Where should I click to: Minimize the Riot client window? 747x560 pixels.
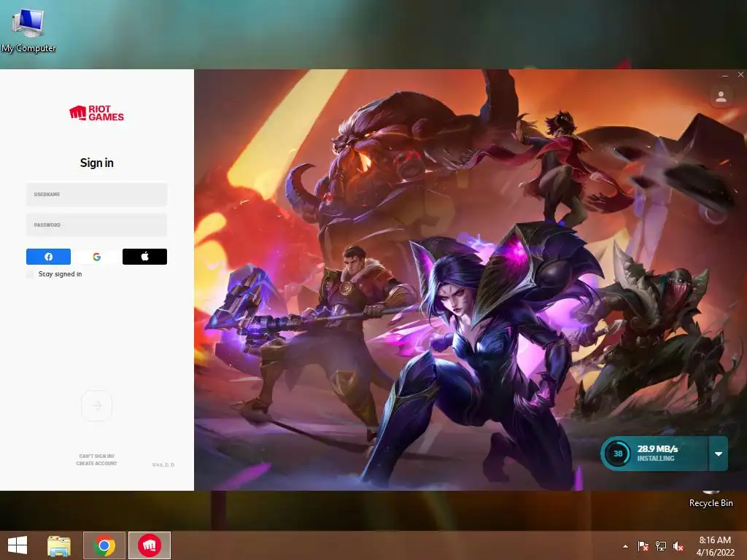[x=725, y=75]
